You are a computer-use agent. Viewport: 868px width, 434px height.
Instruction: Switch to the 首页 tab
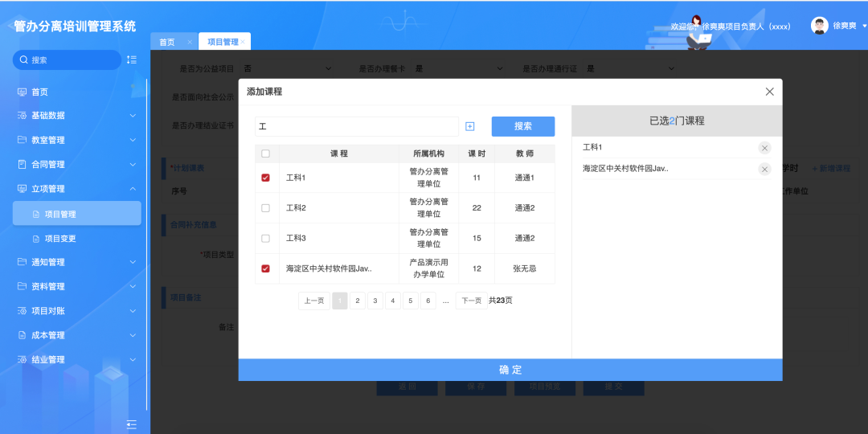click(167, 42)
